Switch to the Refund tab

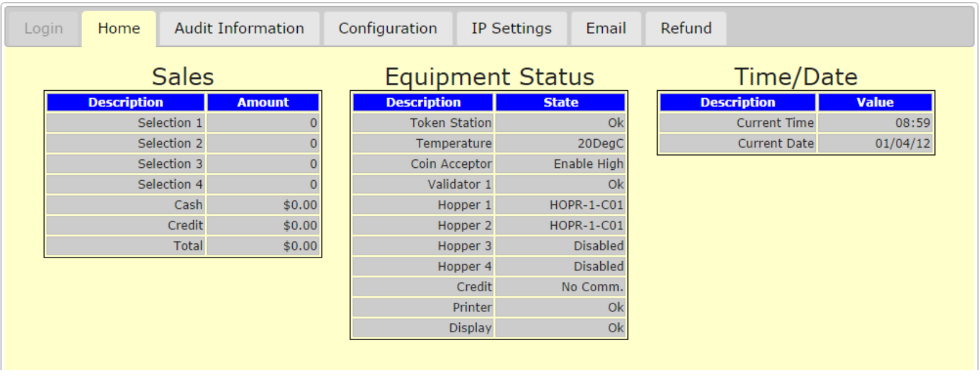pyautogui.click(x=686, y=29)
